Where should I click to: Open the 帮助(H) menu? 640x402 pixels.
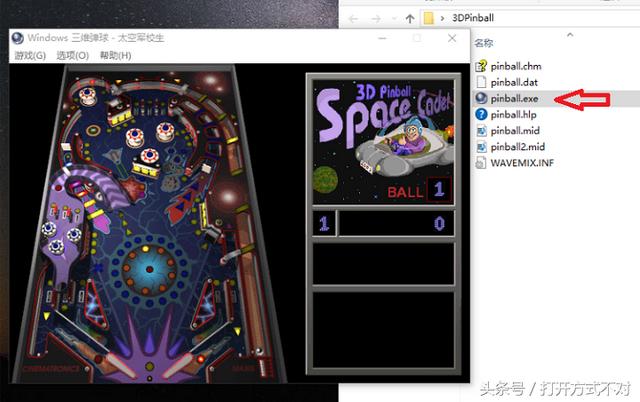pos(116,56)
